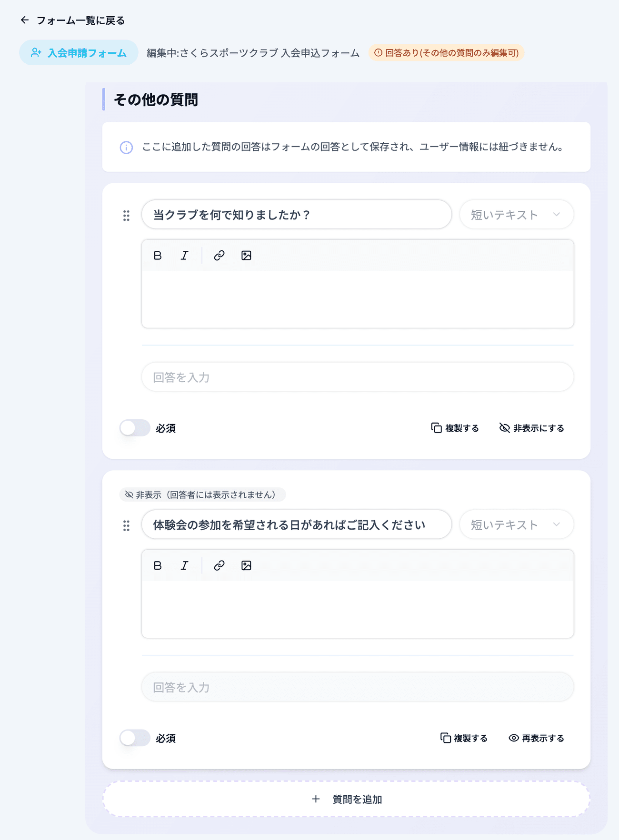Grab the drag handle for the 体験会 question
The image size is (619, 840).
126,525
